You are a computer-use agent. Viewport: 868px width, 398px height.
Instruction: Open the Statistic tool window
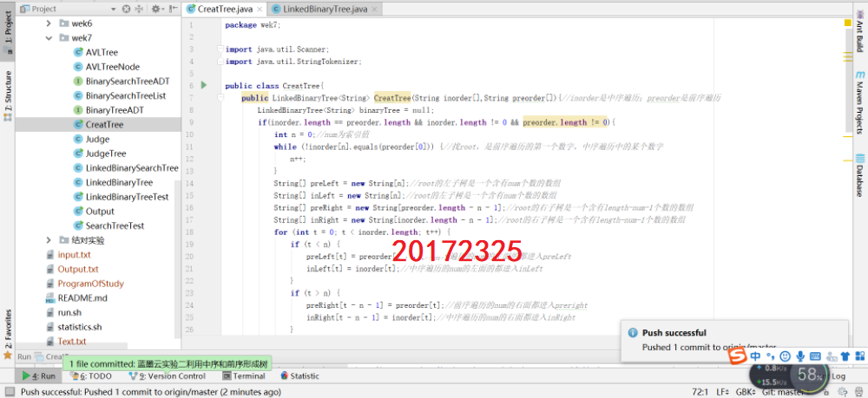299,376
